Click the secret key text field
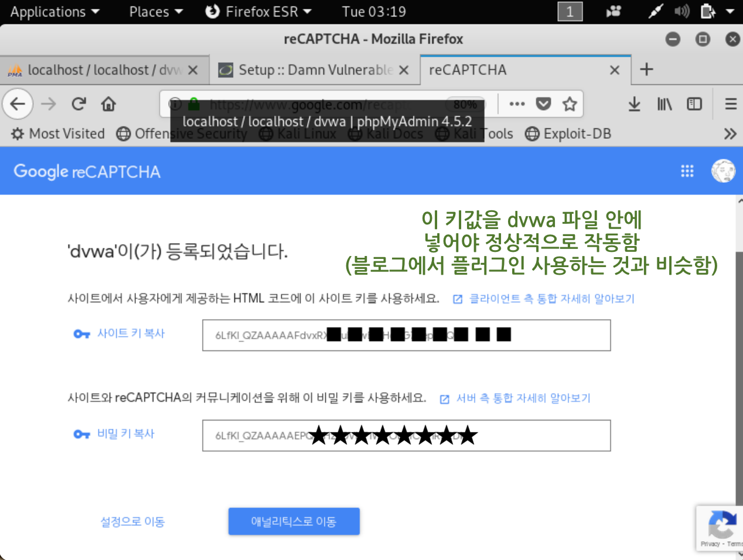This screenshot has width=743, height=560. click(x=406, y=435)
